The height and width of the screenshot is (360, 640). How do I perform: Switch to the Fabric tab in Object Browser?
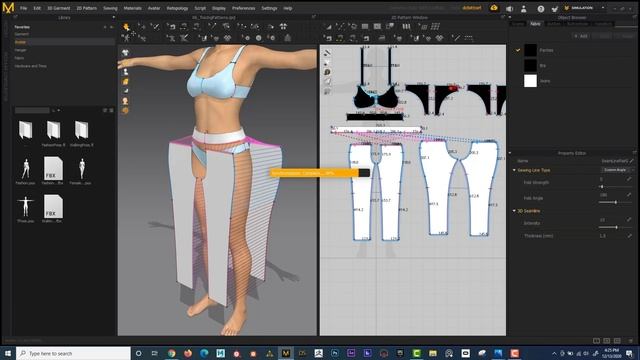pyautogui.click(x=535, y=24)
